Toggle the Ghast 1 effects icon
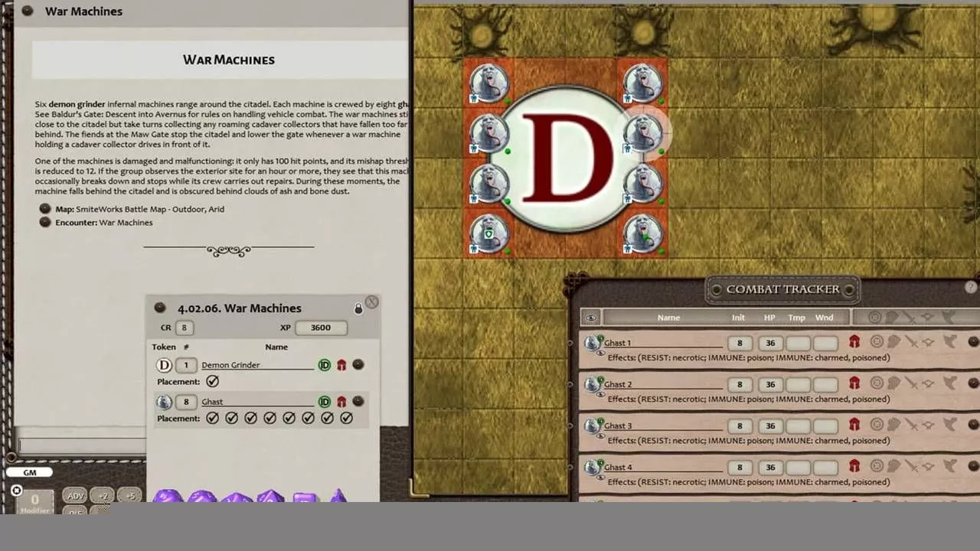Screen dimensions: 980x551 [x=949, y=341]
